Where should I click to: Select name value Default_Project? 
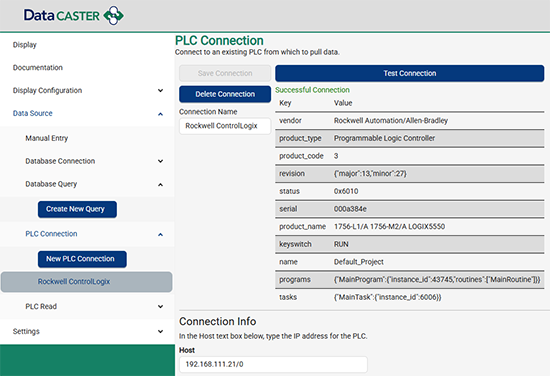[358, 262]
